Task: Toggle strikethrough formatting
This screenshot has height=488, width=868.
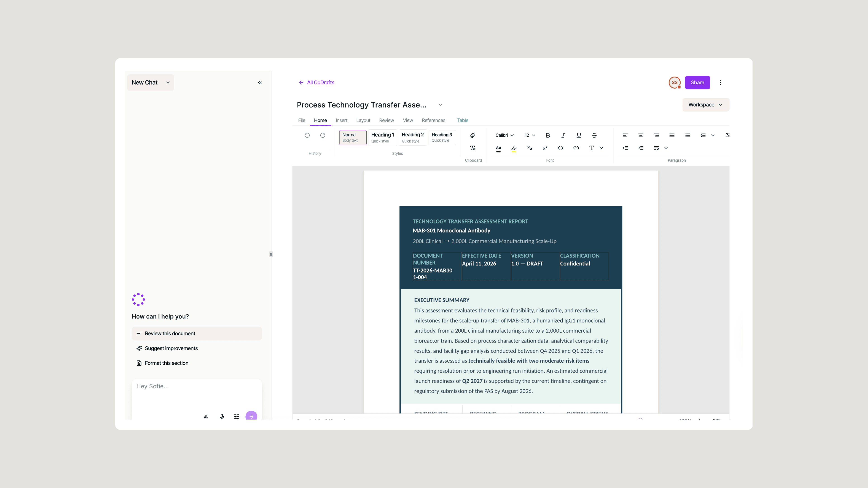Action: [x=594, y=135]
